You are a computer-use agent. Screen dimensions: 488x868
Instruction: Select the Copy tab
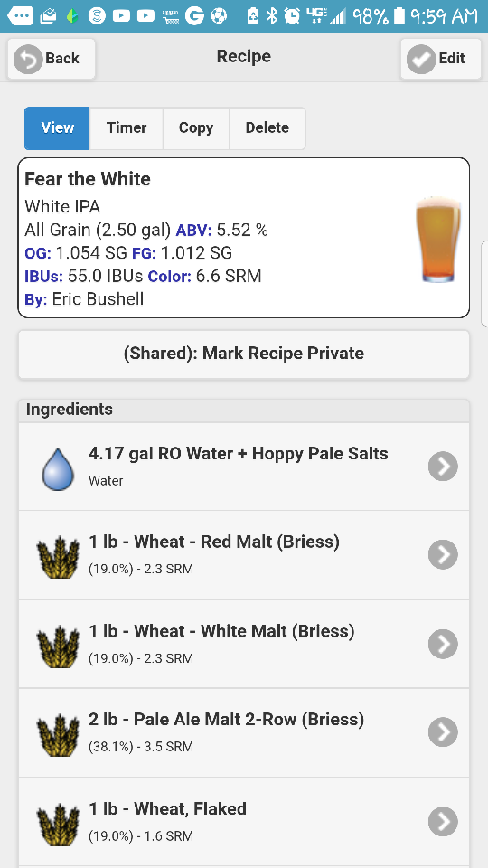pos(196,128)
